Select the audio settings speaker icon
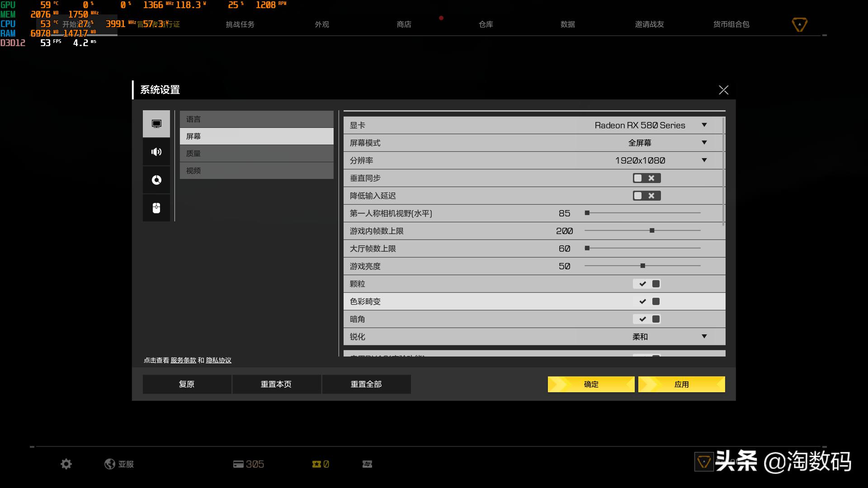868x488 pixels. [156, 151]
